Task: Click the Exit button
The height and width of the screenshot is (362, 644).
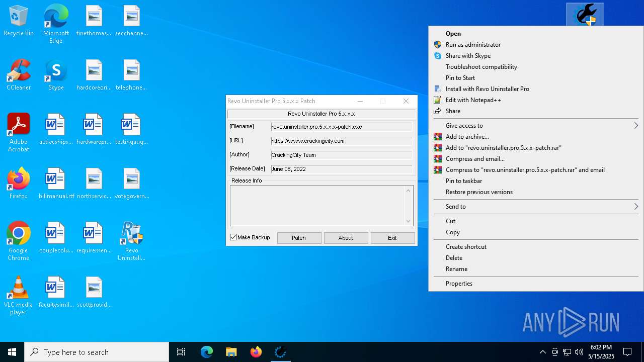Action: (x=392, y=238)
